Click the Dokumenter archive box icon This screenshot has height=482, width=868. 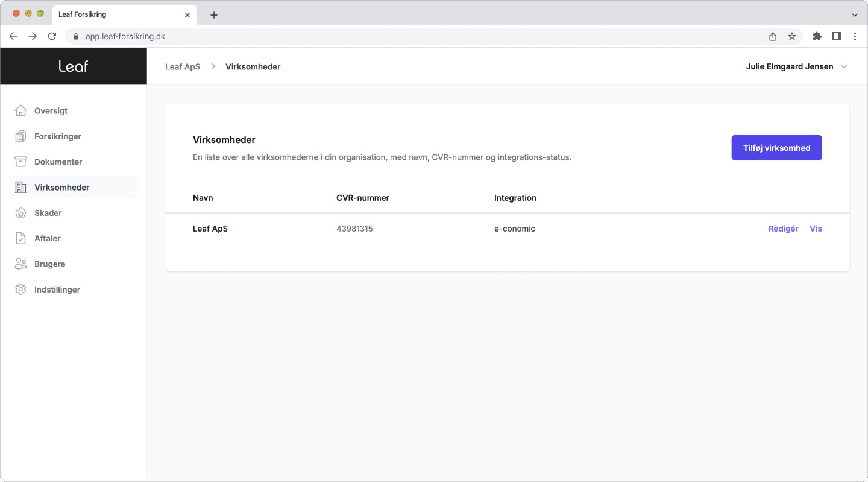tap(20, 162)
